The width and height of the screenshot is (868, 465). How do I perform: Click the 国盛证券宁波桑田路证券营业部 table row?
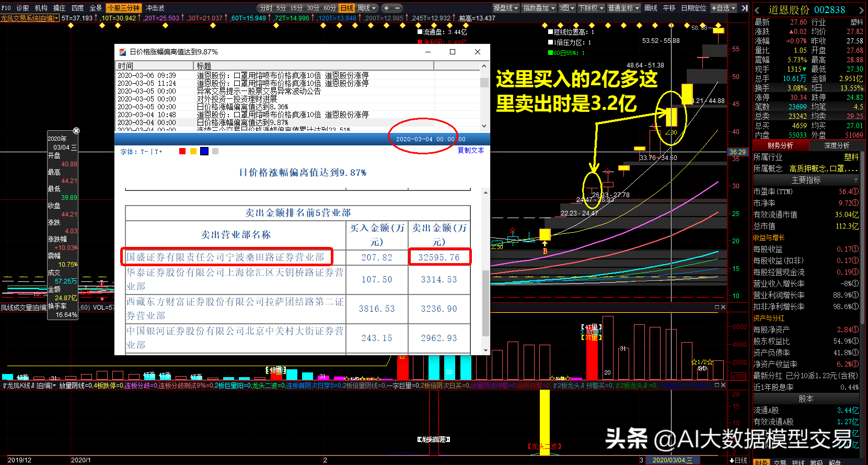point(298,257)
